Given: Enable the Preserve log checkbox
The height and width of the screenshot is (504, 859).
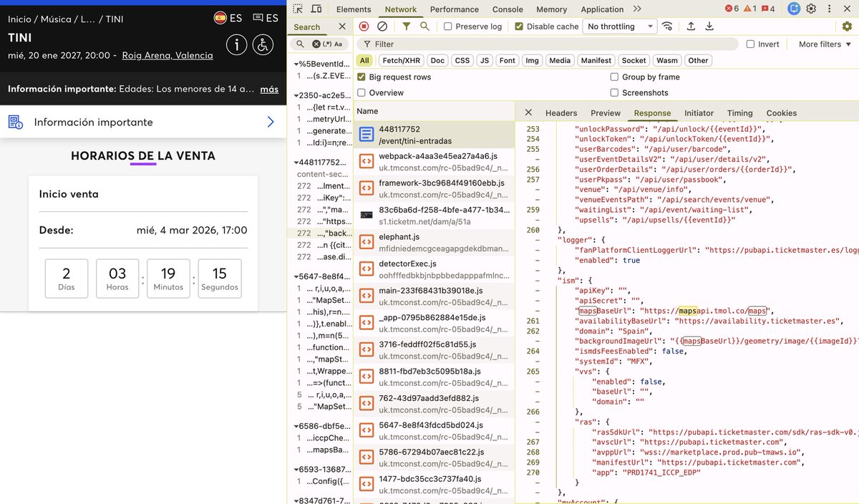Looking at the screenshot, I should pyautogui.click(x=447, y=26).
